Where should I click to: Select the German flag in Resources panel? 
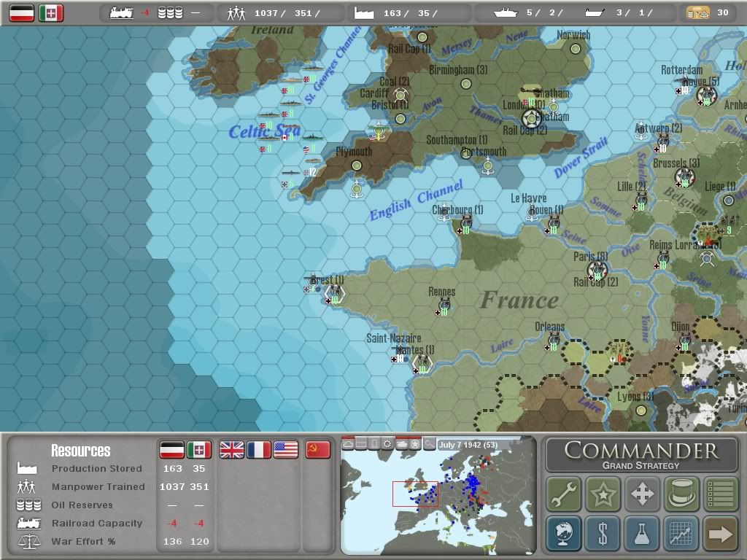(171, 449)
